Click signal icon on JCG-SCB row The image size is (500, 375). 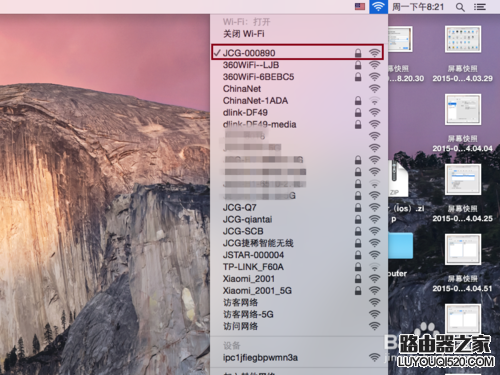click(375, 231)
